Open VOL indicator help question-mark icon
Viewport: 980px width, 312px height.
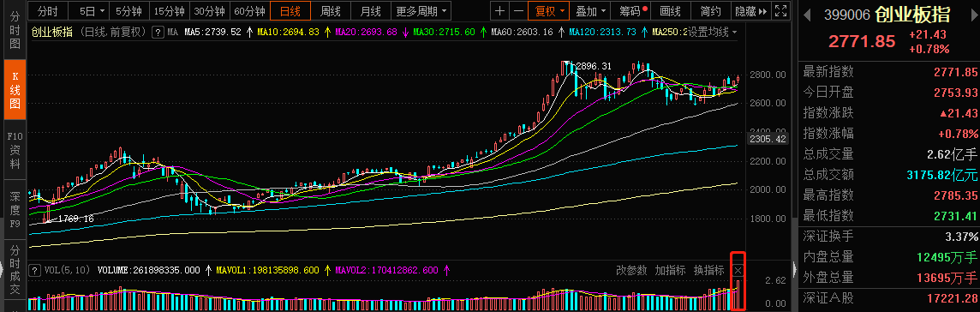[x=35, y=270]
